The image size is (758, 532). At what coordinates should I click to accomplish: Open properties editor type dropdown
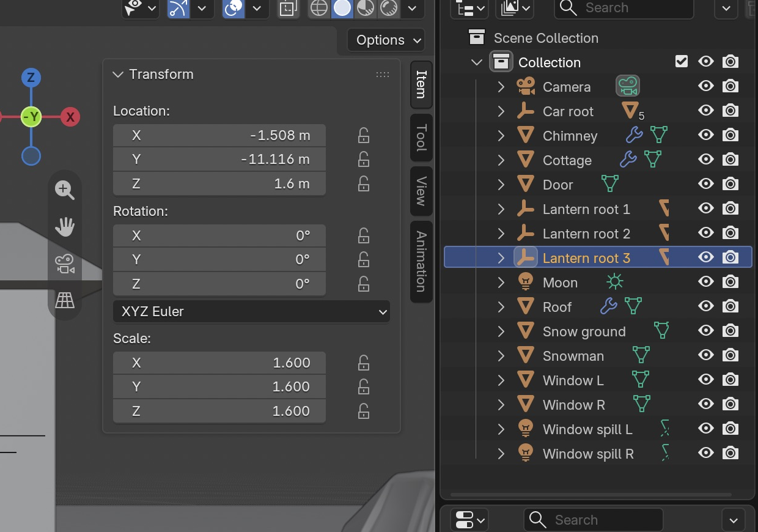pyautogui.click(x=469, y=520)
